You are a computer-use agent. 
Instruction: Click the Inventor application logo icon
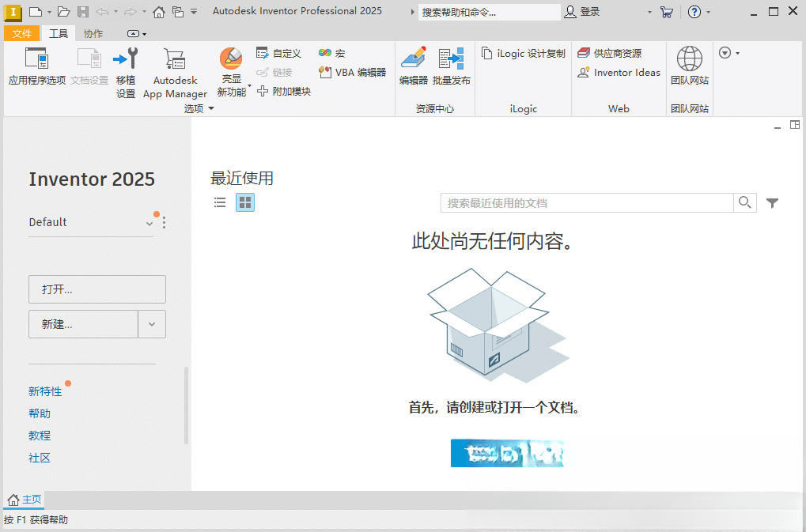[13, 11]
